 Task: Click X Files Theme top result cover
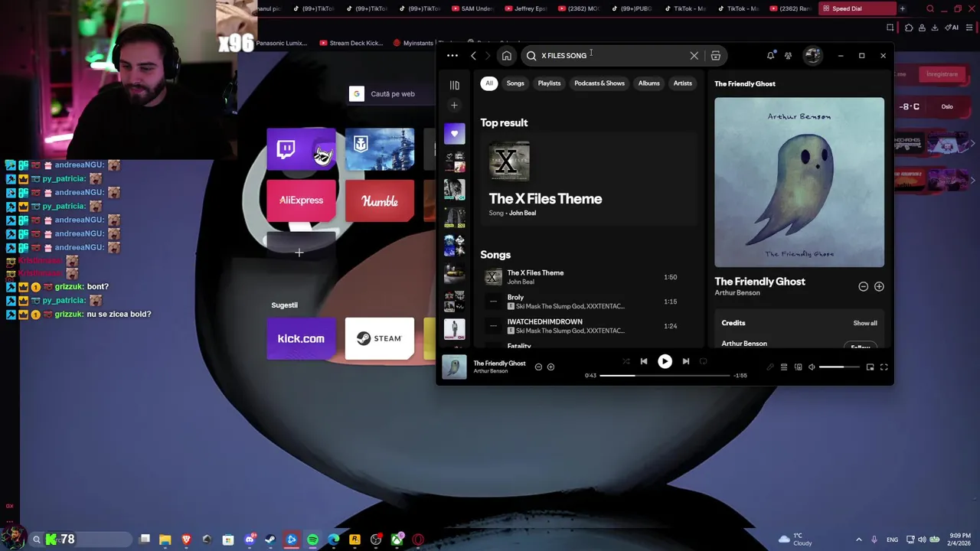click(509, 161)
